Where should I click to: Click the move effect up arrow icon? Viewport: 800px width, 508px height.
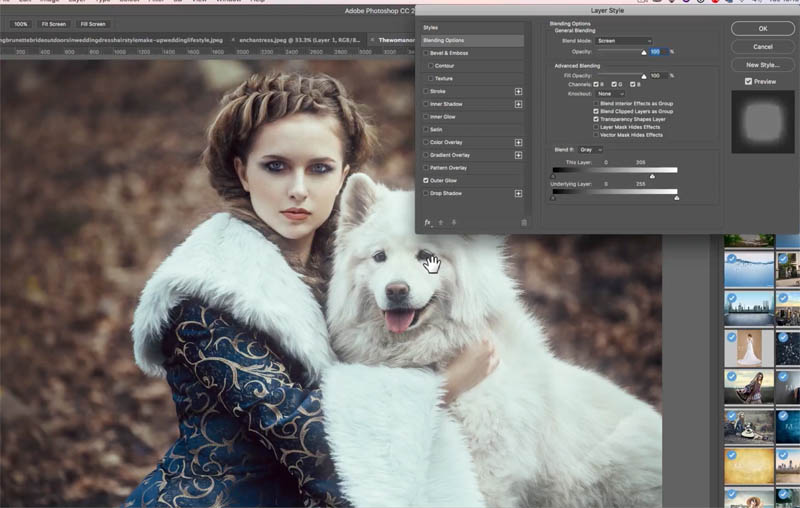click(440, 222)
